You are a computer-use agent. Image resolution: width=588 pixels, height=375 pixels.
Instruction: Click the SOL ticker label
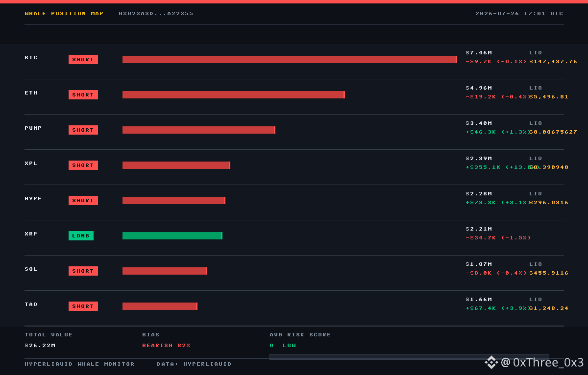31,269
